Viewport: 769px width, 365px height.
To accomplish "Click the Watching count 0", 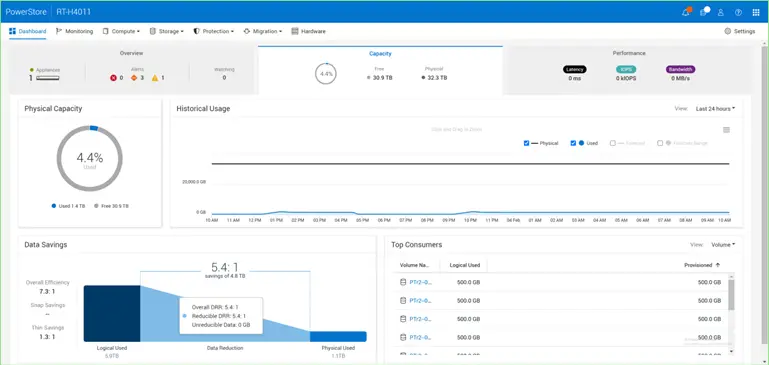I will [x=224, y=78].
